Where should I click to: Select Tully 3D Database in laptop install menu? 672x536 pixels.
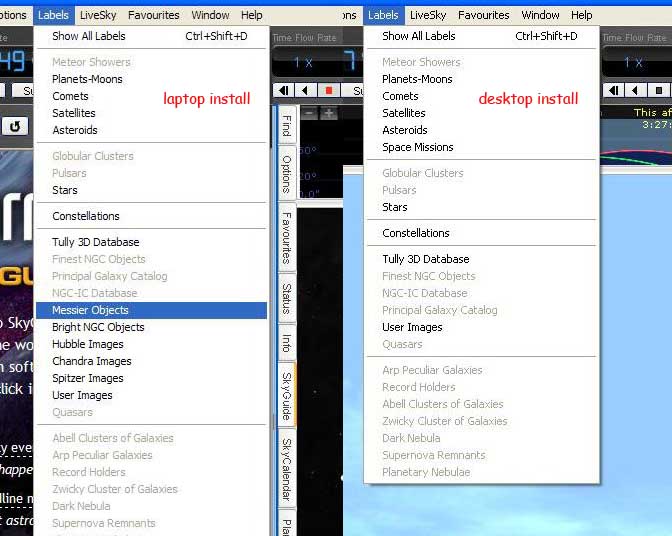pyautogui.click(x=151, y=242)
